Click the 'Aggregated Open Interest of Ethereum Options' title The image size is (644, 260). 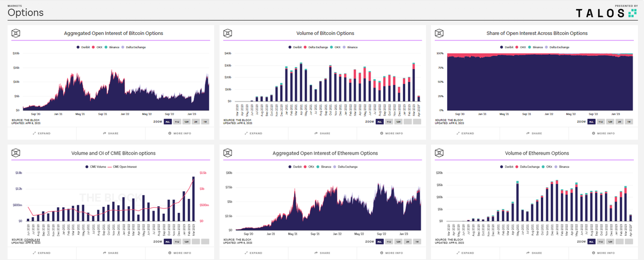(324, 153)
